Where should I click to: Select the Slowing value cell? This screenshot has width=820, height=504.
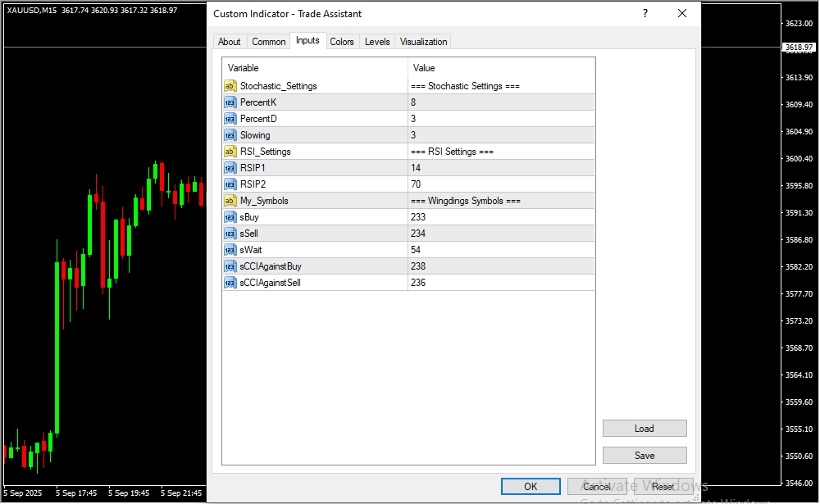coord(501,135)
